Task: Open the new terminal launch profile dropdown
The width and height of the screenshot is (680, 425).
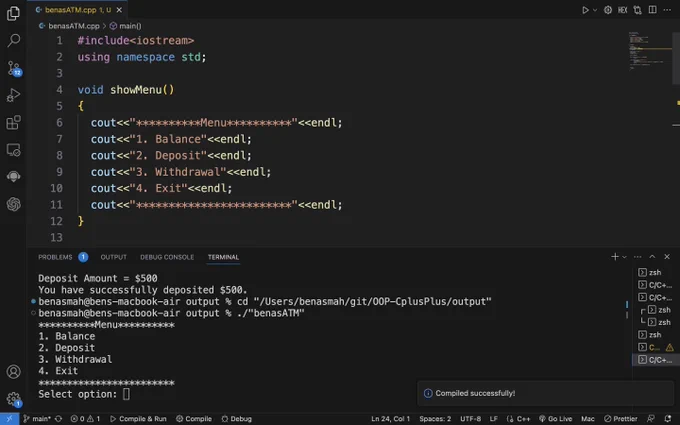Action: coord(624,257)
